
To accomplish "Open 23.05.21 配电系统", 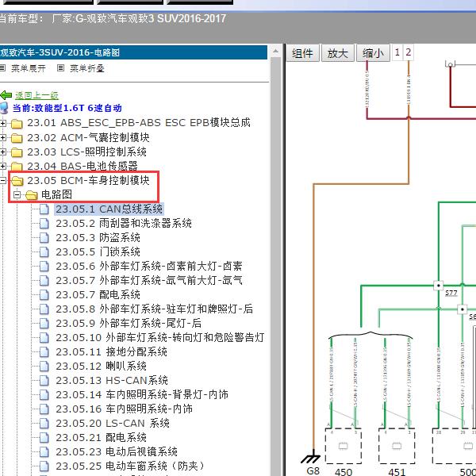I will pos(101,437).
